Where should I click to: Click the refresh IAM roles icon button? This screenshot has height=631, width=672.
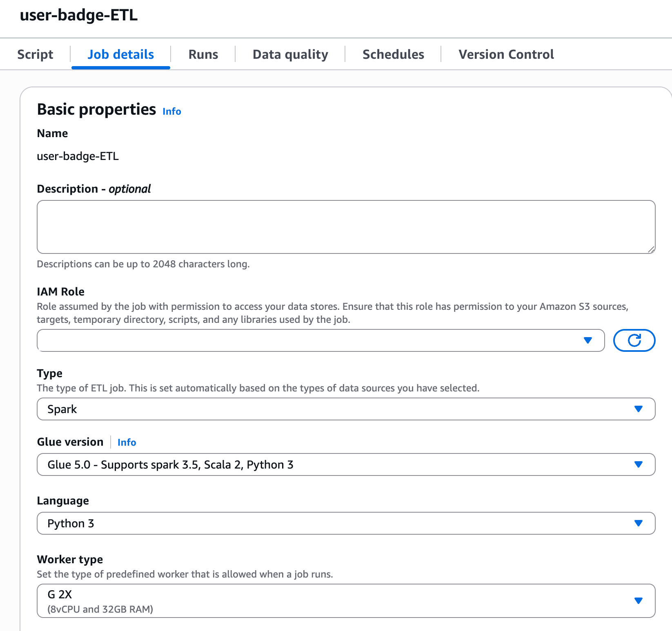coord(634,340)
